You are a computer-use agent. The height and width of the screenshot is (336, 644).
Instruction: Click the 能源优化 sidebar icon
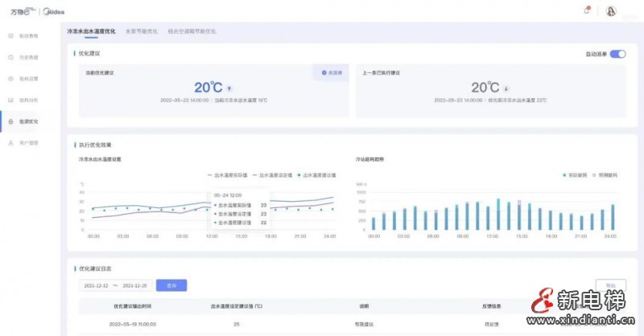click(10, 121)
